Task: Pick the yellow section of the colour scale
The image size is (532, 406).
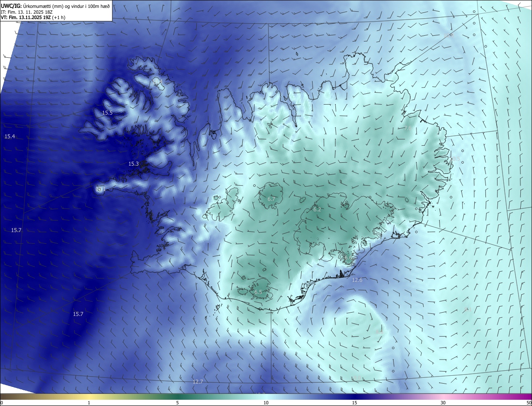Action: pos(89,396)
